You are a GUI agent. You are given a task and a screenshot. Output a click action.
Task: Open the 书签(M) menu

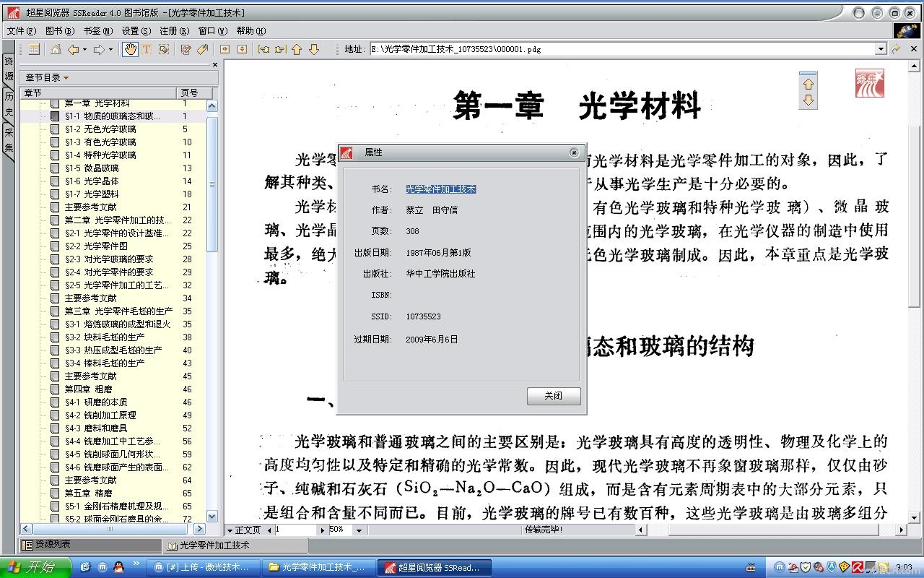click(x=98, y=31)
